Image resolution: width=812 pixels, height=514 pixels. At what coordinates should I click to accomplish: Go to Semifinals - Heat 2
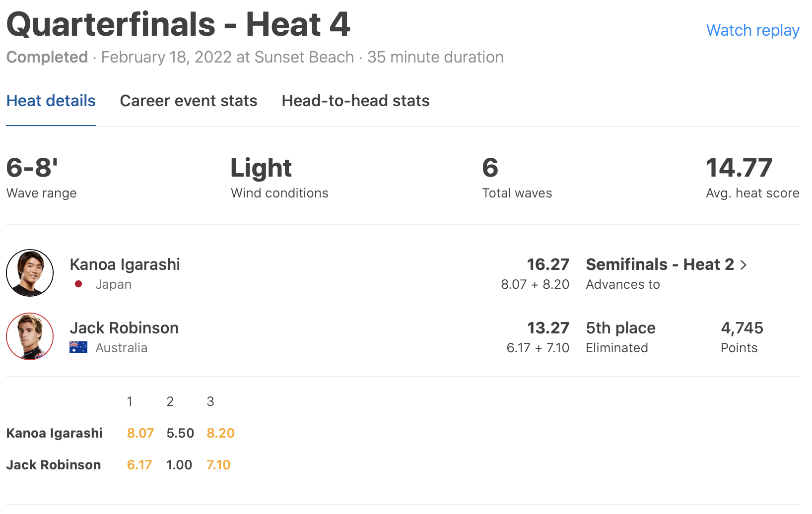click(660, 264)
